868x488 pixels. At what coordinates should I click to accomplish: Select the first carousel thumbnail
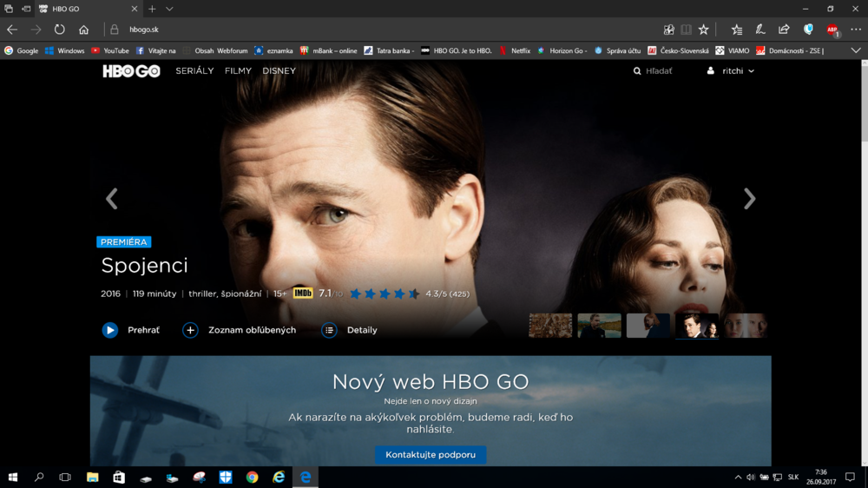[550, 326]
